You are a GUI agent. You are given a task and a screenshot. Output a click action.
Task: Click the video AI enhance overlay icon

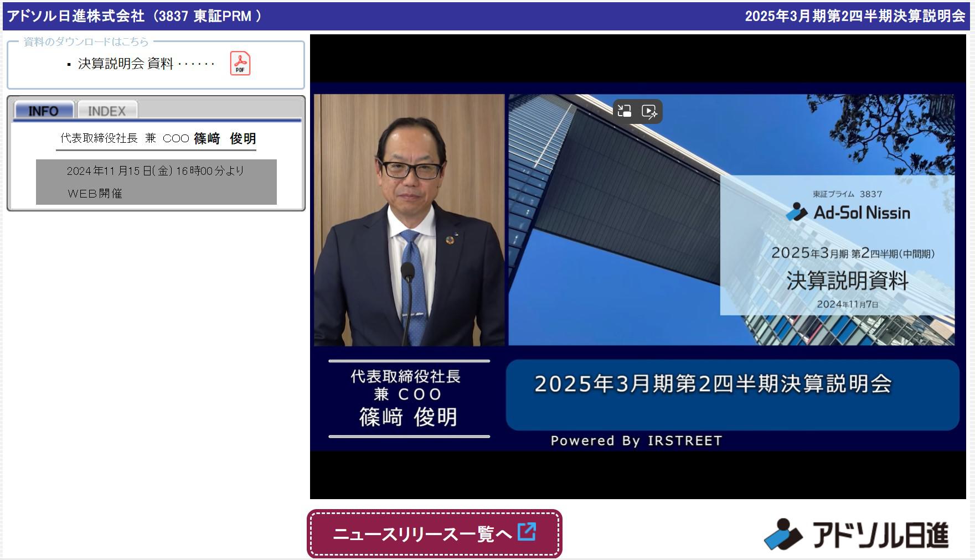(649, 111)
